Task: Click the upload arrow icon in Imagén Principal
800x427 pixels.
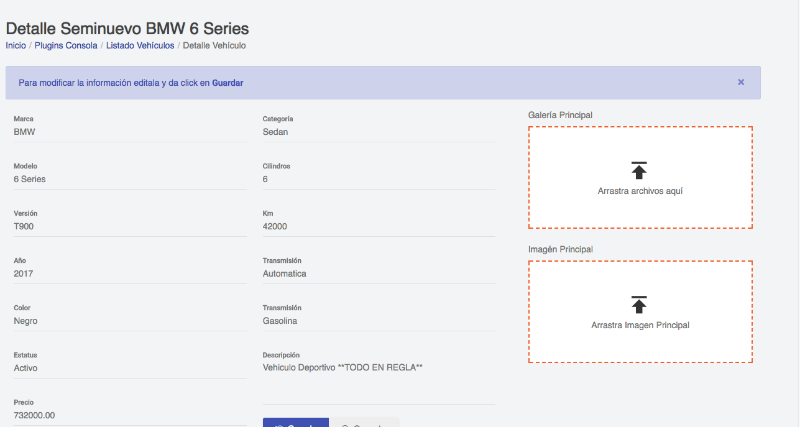Action: 639,305
